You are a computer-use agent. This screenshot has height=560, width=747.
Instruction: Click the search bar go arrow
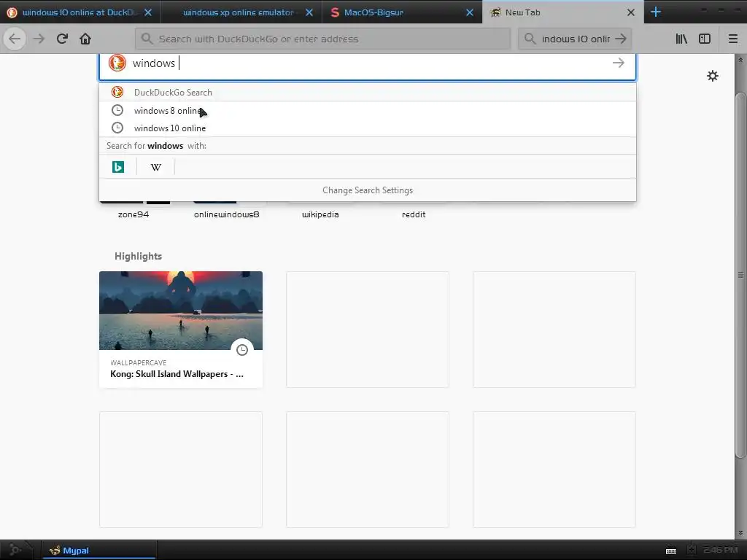pos(620,39)
